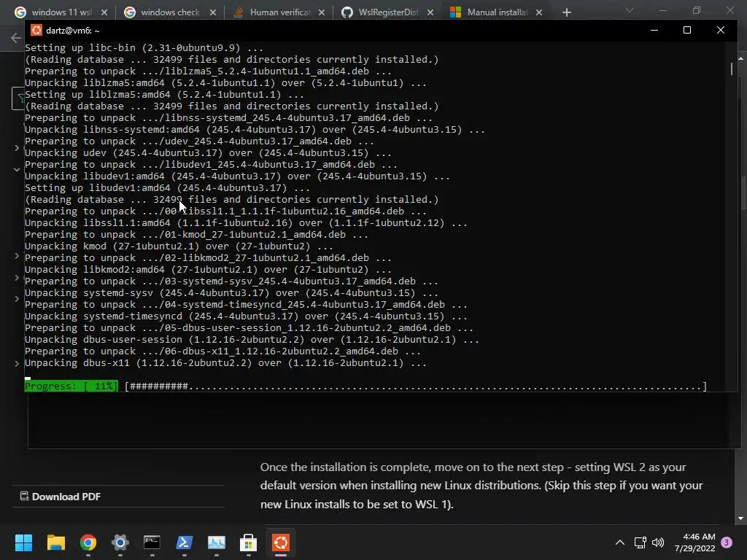
Task: Click 'Unpacking dbus-x11' terminal line
Action: pos(225,363)
